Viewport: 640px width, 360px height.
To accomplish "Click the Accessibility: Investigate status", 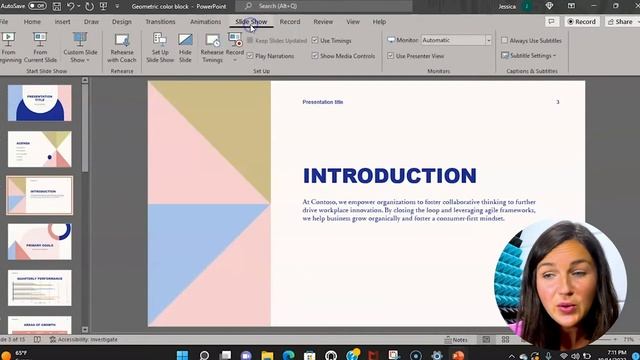I will pyautogui.click(x=84, y=340).
